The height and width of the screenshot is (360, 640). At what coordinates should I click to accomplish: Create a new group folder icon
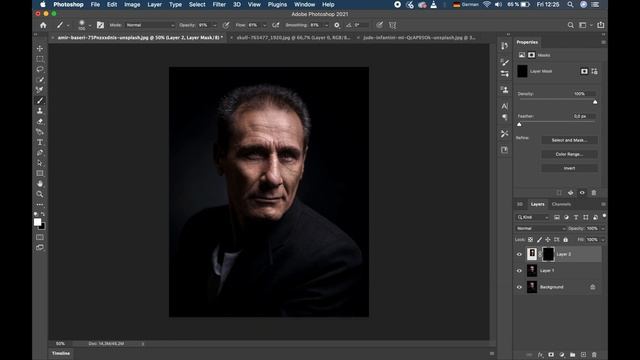573,355
